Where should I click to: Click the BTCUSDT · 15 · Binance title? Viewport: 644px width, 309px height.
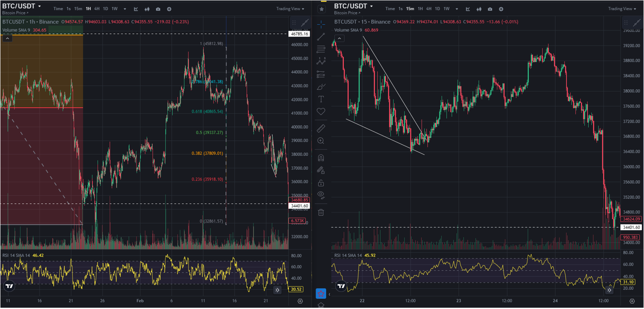362,22
